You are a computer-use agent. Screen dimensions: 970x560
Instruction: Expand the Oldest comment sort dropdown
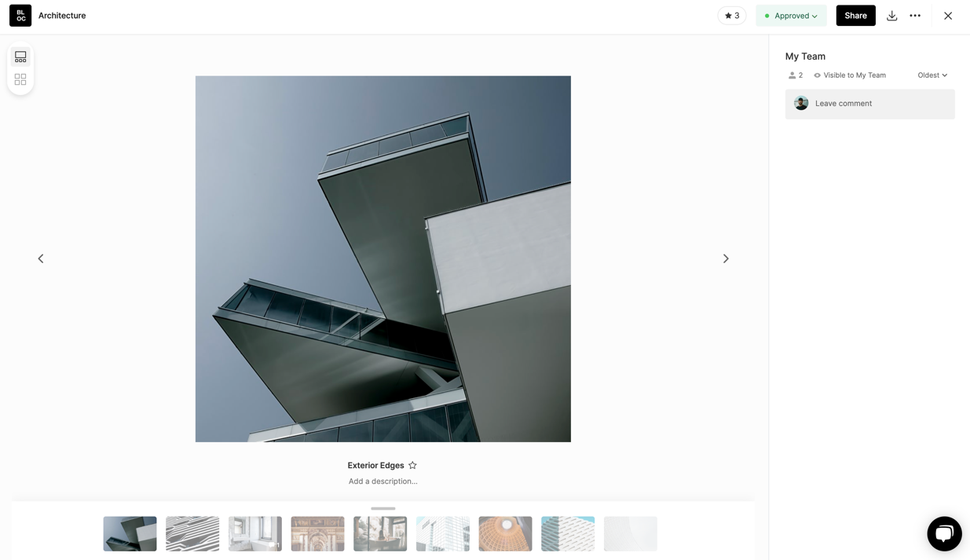click(x=932, y=75)
